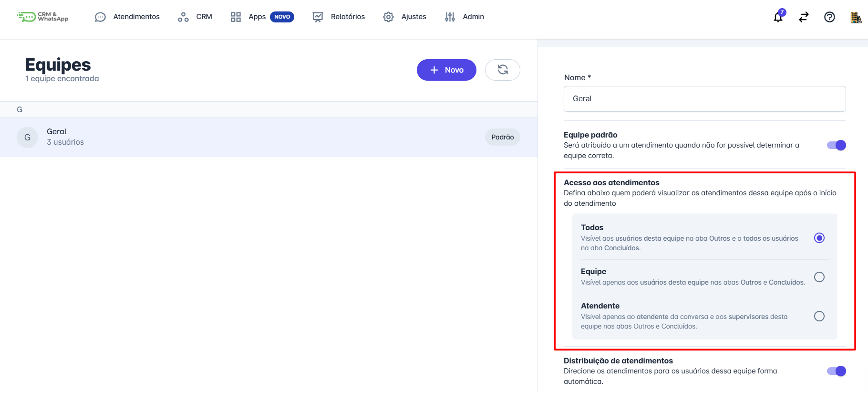868x393 pixels.
Task: Open the Apps menu
Action: (x=257, y=17)
